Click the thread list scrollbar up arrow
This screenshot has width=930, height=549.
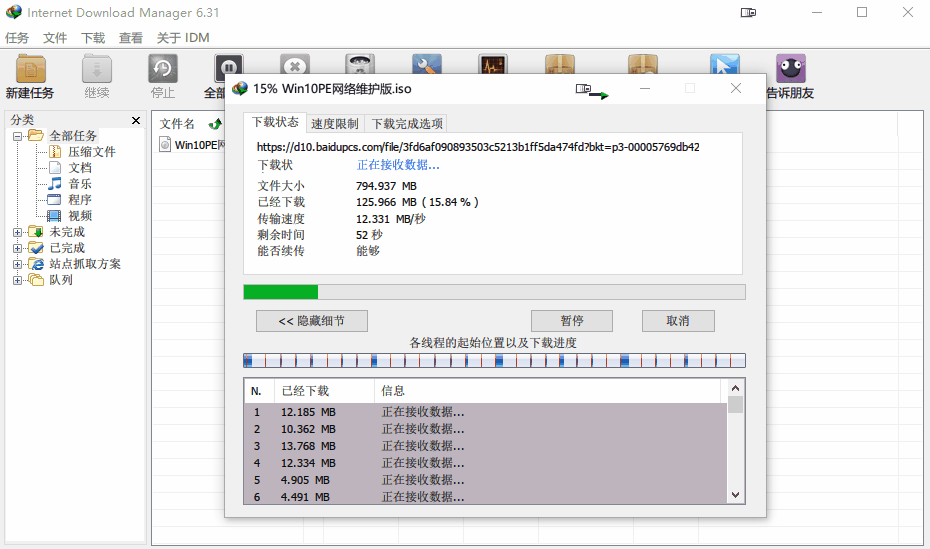coord(735,388)
